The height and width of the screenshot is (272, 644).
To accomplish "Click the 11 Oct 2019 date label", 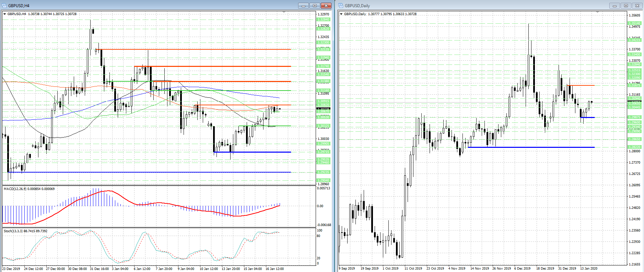I will pyautogui.click(x=413, y=269).
